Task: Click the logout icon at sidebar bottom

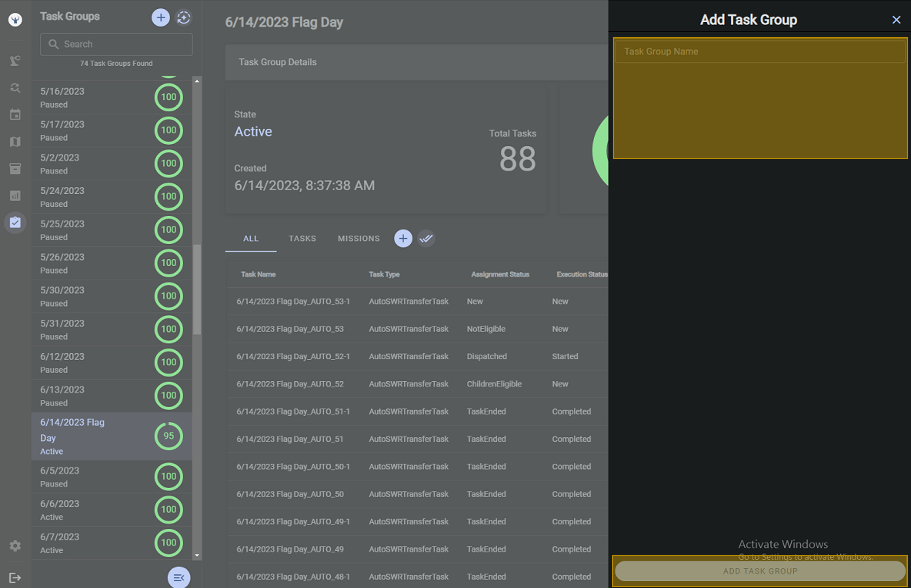Action: pos(15,577)
